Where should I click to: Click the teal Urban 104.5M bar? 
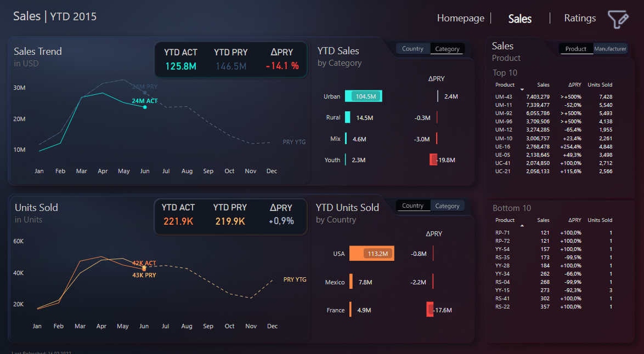point(363,96)
